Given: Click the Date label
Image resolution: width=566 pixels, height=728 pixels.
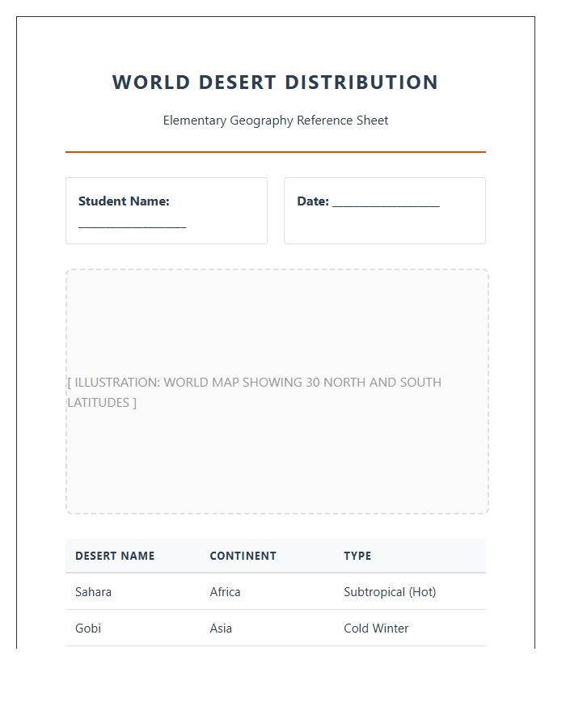Looking at the screenshot, I should (313, 201).
